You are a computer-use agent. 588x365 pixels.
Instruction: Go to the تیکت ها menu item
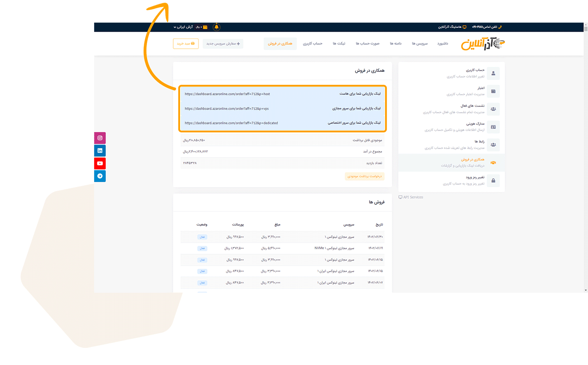click(339, 44)
